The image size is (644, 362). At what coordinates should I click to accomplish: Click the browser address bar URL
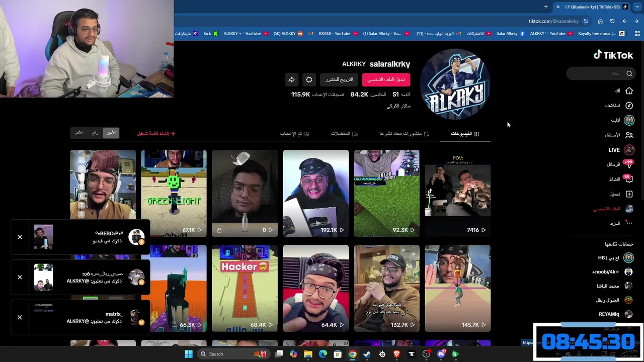[553, 21]
